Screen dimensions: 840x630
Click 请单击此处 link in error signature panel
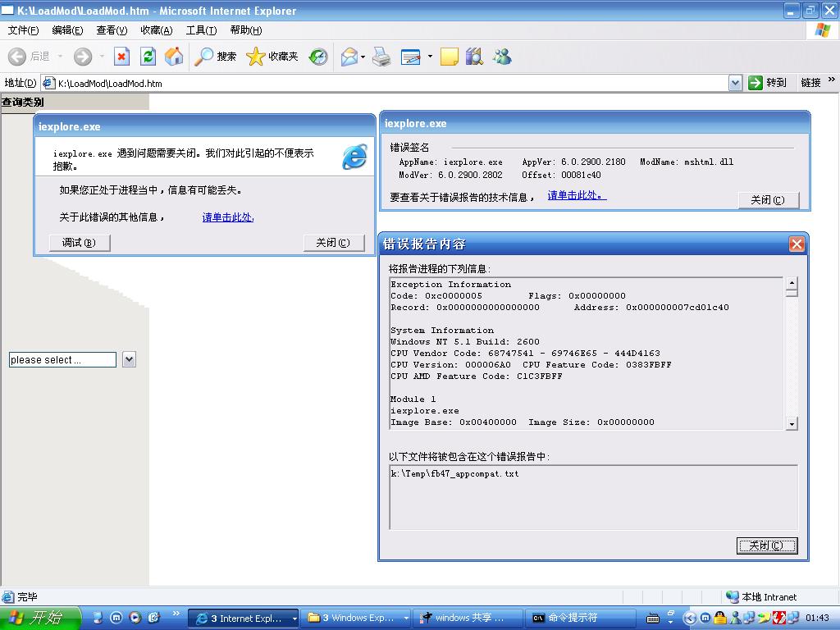point(577,195)
